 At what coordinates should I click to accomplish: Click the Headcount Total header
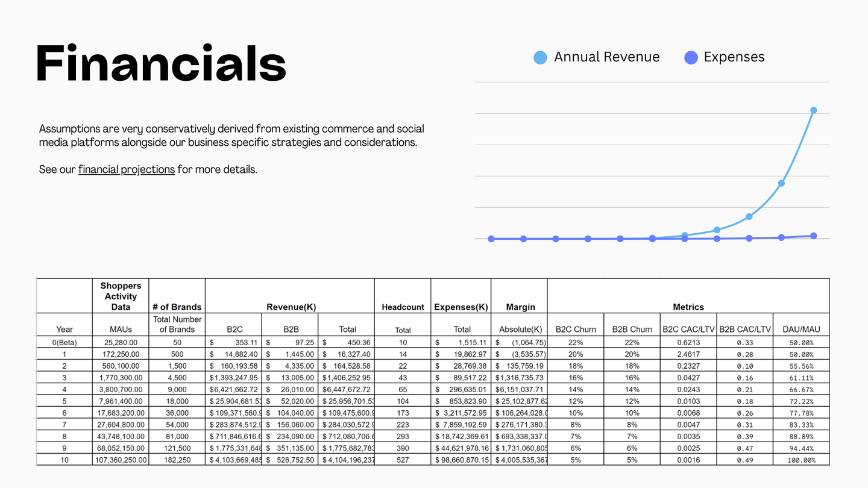pyautogui.click(x=402, y=330)
